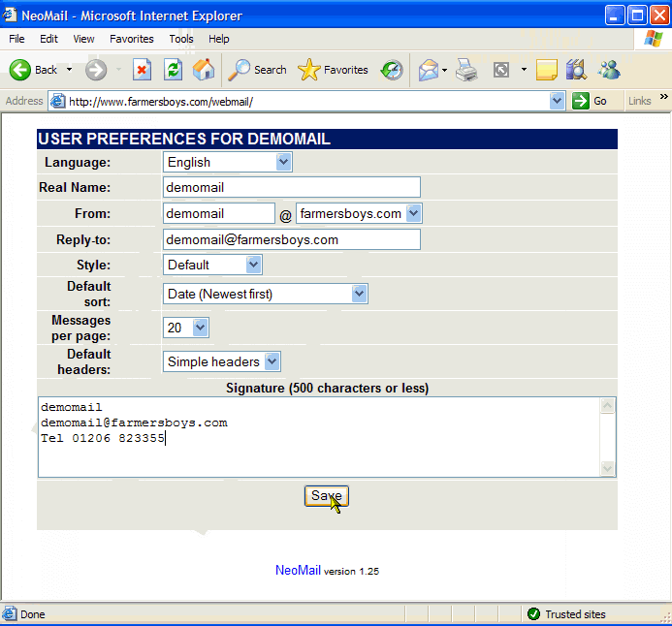Go to Home page icon
This screenshot has width=672, height=626.
[204, 70]
